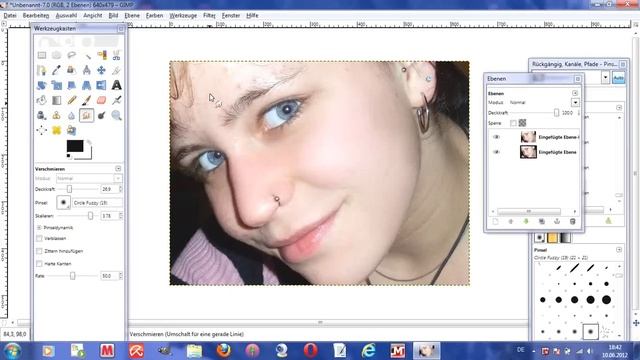This screenshot has width=640, height=360.
Task: Open the Ebenen tab configuration menu
Action: (575, 93)
